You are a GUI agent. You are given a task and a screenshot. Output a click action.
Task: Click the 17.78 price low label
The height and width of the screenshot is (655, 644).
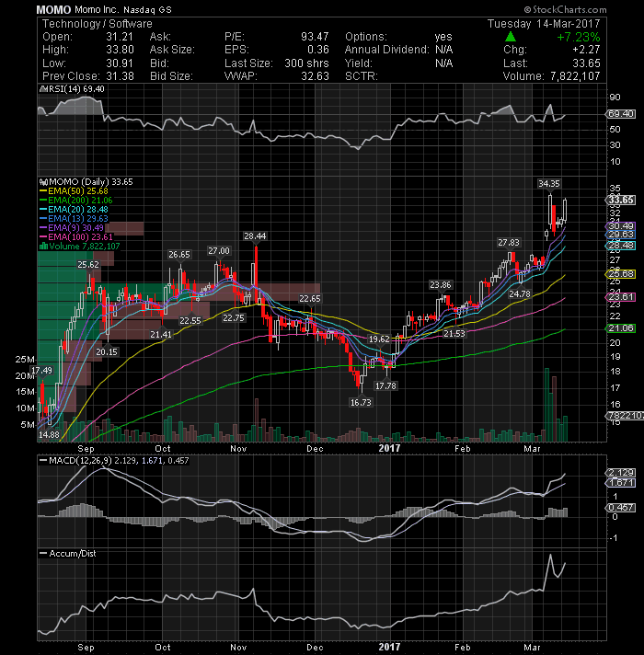pos(385,386)
